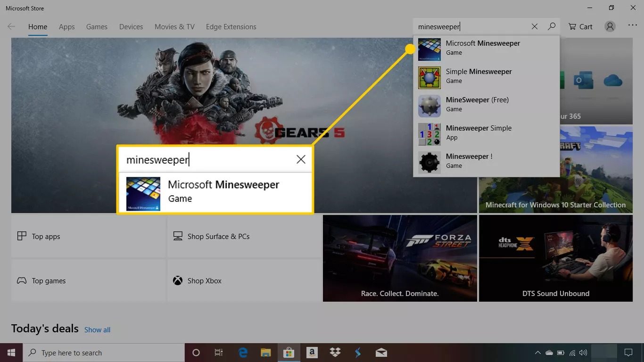The width and height of the screenshot is (644, 362).
Task: Click the MineSweeper (Free) mine icon
Action: (429, 106)
